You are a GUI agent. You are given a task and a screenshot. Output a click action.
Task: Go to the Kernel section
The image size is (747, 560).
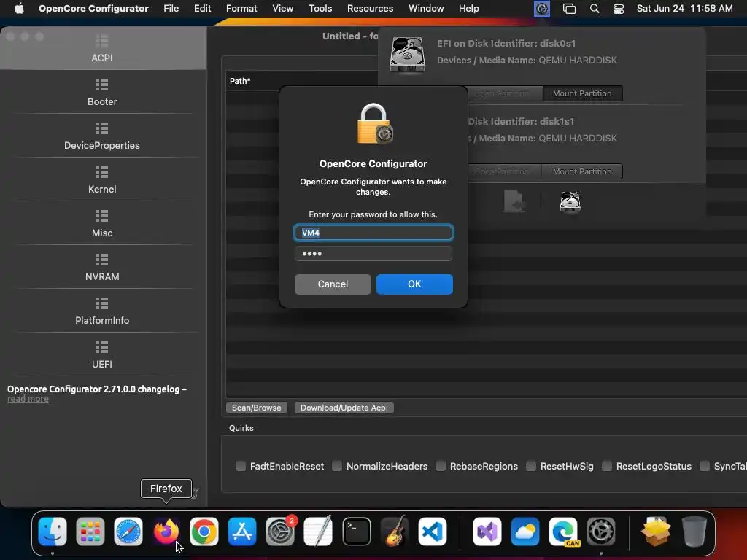coord(102,181)
